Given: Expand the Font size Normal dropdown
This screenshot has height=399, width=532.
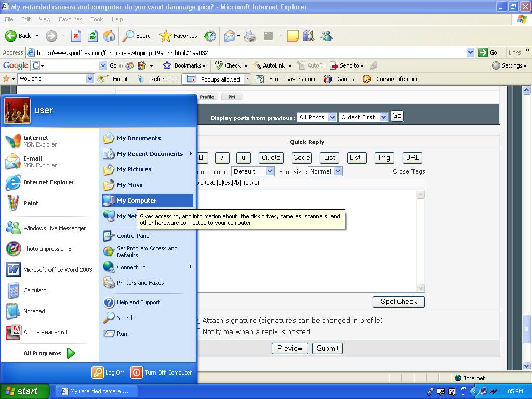Looking at the screenshot, I should pyautogui.click(x=325, y=171).
